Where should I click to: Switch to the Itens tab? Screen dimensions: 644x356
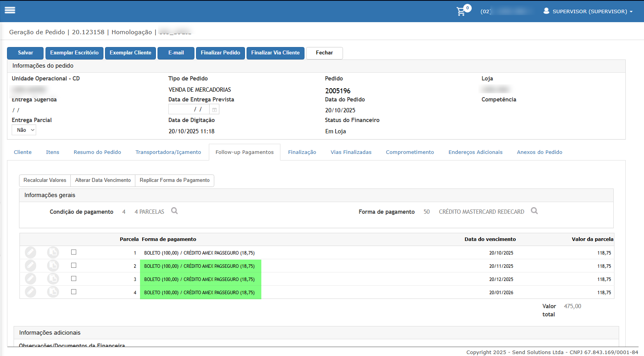coord(52,152)
